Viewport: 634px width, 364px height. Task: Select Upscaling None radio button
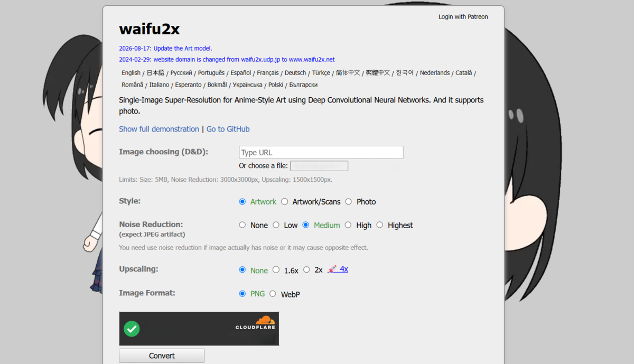point(243,269)
